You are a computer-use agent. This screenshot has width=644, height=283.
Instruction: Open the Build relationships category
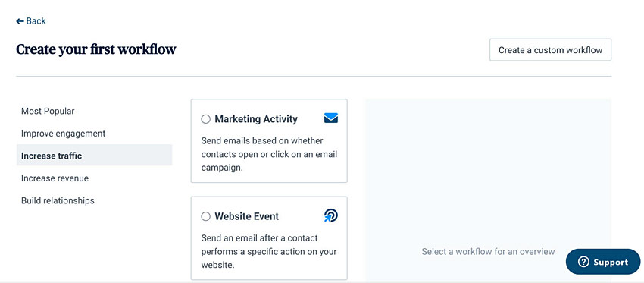(58, 200)
